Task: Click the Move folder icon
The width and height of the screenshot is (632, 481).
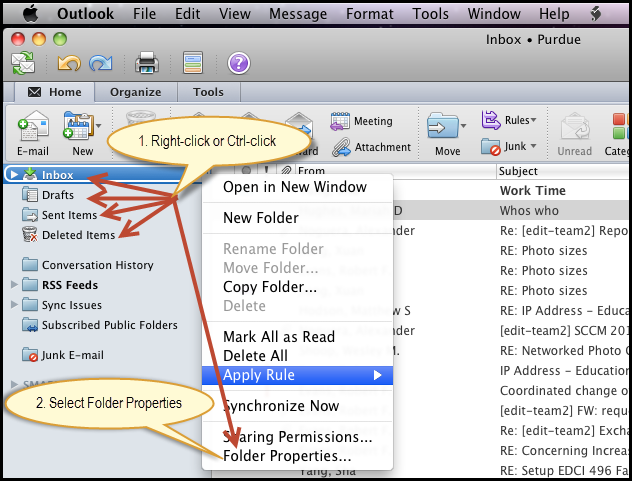Action: tap(443, 126)
